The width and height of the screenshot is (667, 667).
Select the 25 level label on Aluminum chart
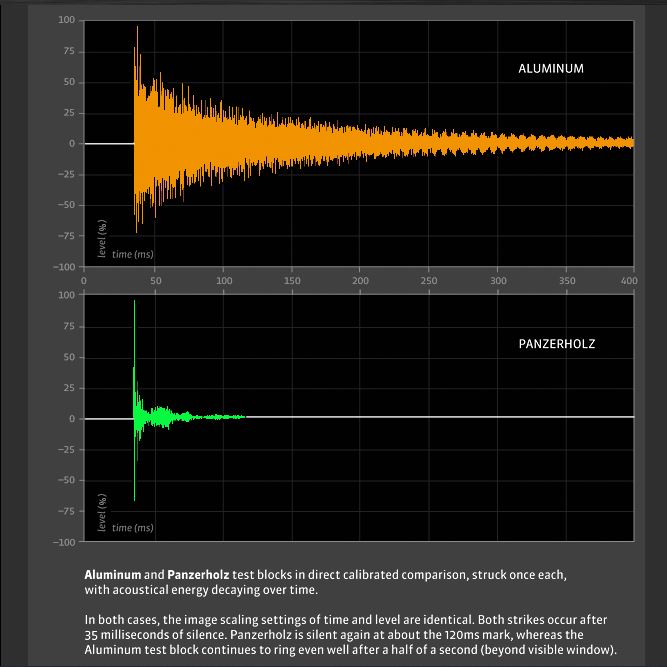(x=69, y=113)
